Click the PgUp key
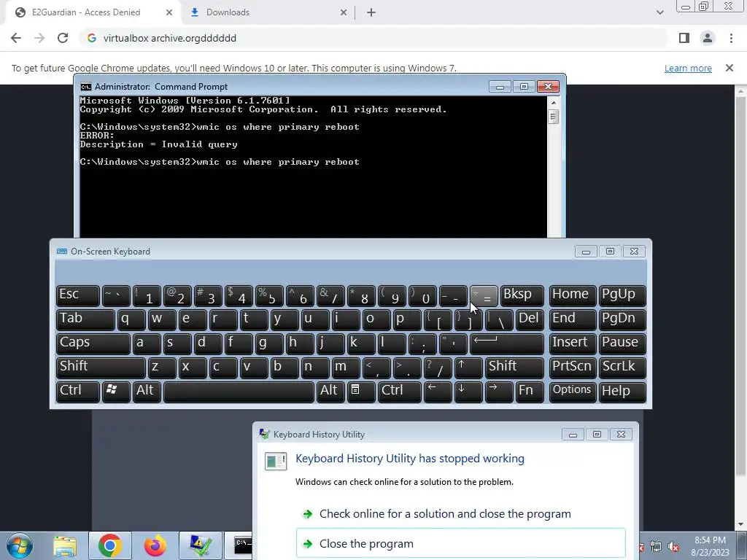Viewport: 747px width, 560px height. click(x=622, y=295)
